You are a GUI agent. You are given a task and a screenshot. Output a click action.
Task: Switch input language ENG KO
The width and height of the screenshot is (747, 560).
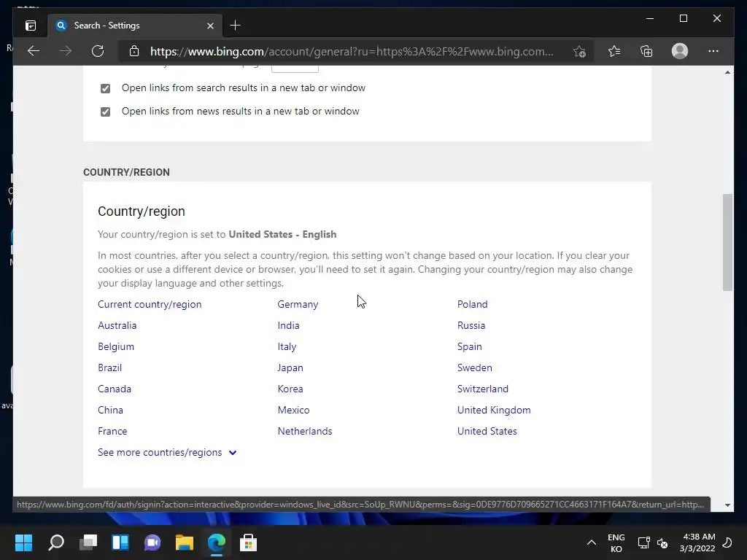(x=616, y=542)
